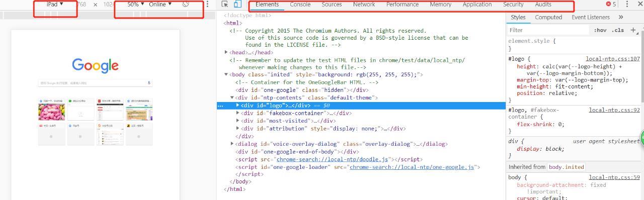644x200 pixels.
Task: Open the iPad device dropdown
Action: (55, 4)
